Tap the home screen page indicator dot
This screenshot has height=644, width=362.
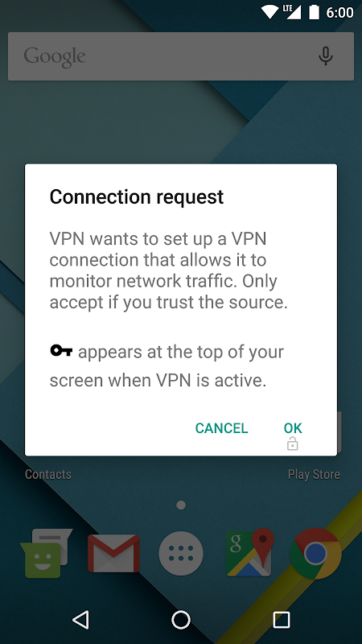click(181, 506)
